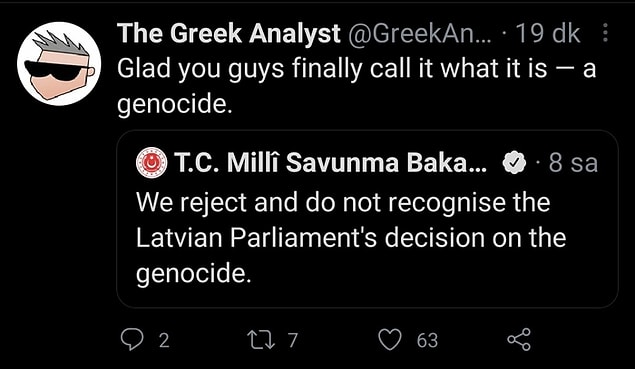Open quoted tweet about Latvian Parliament's decision
The width and height of the screenshot is (635, 369).
coord(367,219)
